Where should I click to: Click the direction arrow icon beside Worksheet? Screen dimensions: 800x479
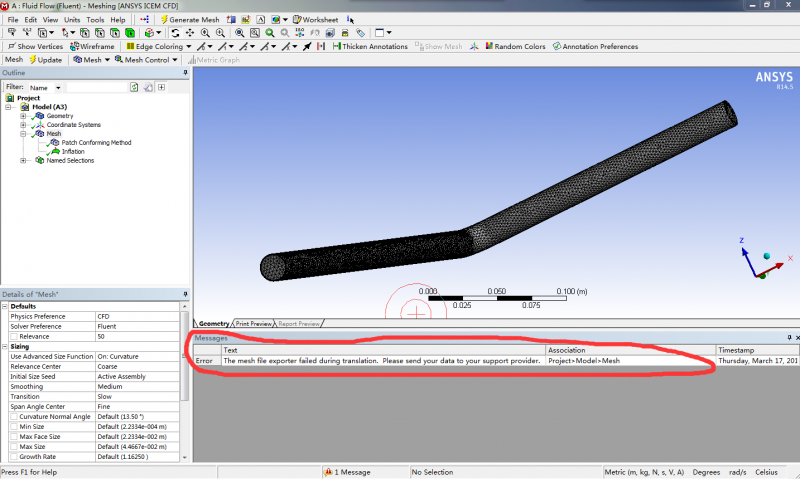point(350,19)
